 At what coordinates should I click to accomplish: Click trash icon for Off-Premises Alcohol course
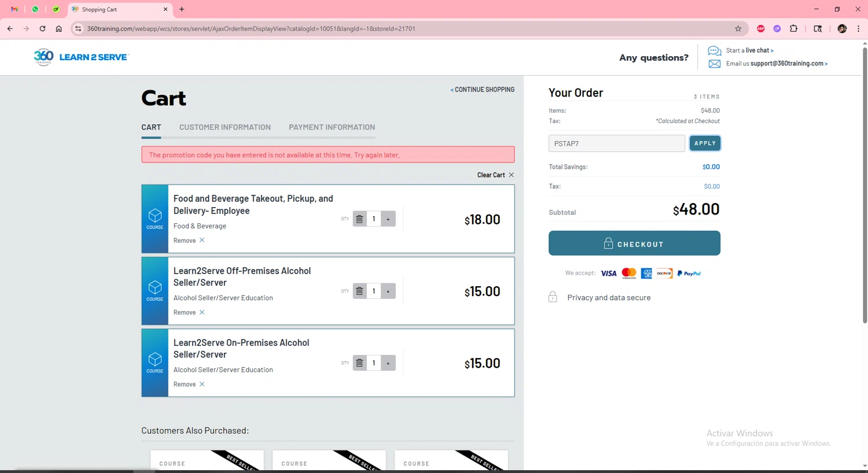tap(359, 291)
